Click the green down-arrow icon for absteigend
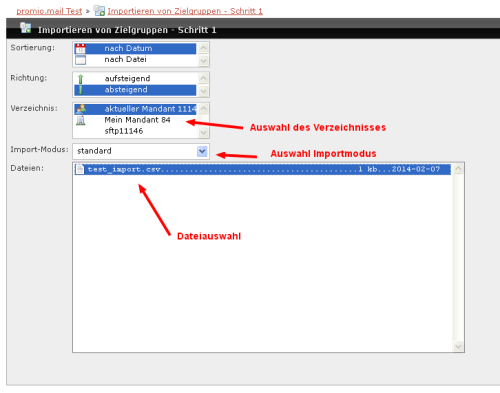 [x=80, y=90]
